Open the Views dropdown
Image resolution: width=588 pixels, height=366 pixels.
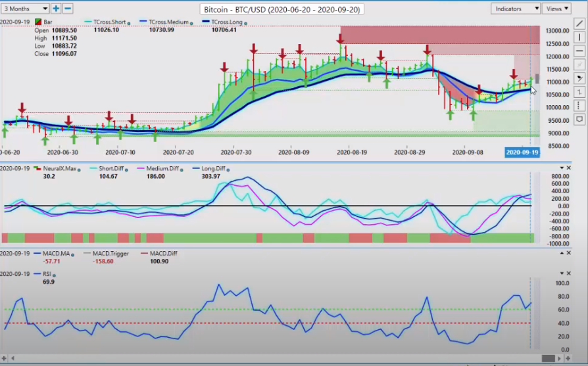[x=556, y=9]
